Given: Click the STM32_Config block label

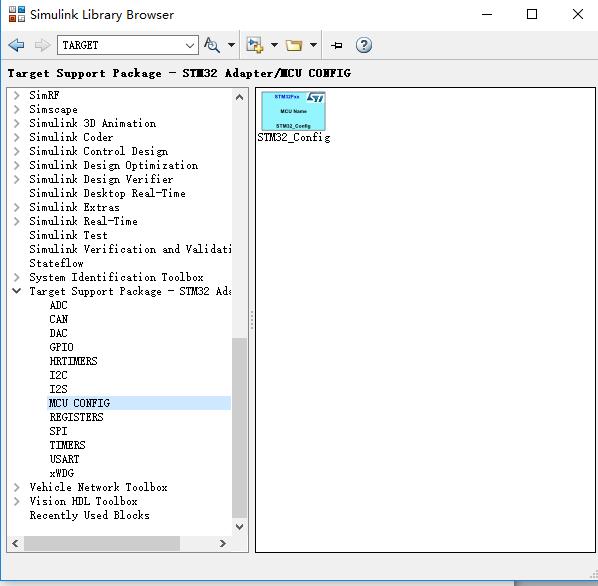Looking at the screenshot, I should [x=294, y=137].
